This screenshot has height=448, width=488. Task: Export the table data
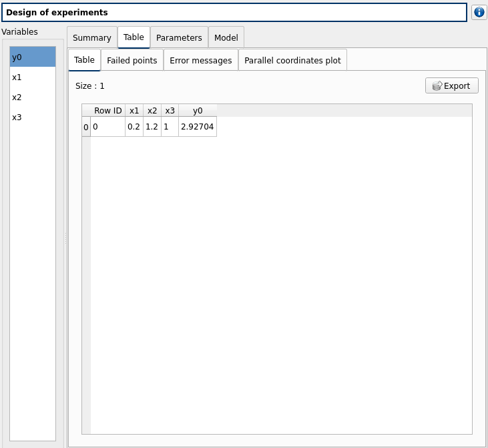click(451, 85)
